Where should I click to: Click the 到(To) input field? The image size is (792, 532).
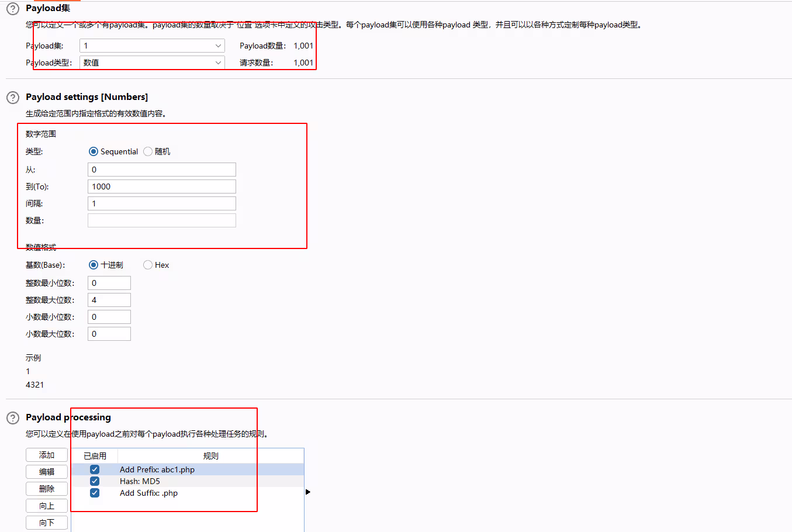162,186
